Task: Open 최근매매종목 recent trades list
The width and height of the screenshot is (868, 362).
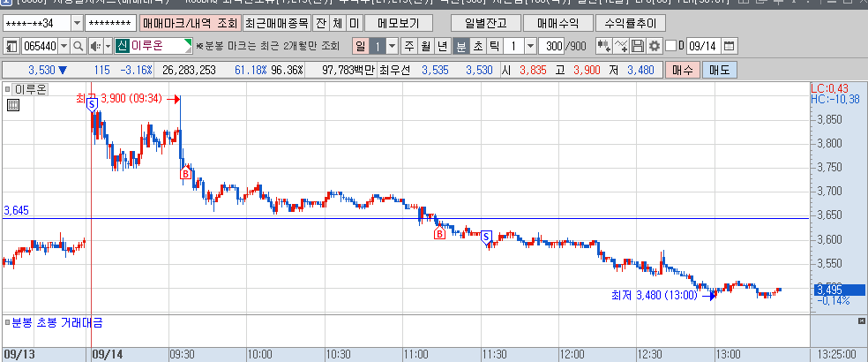Action: (276, 23)
